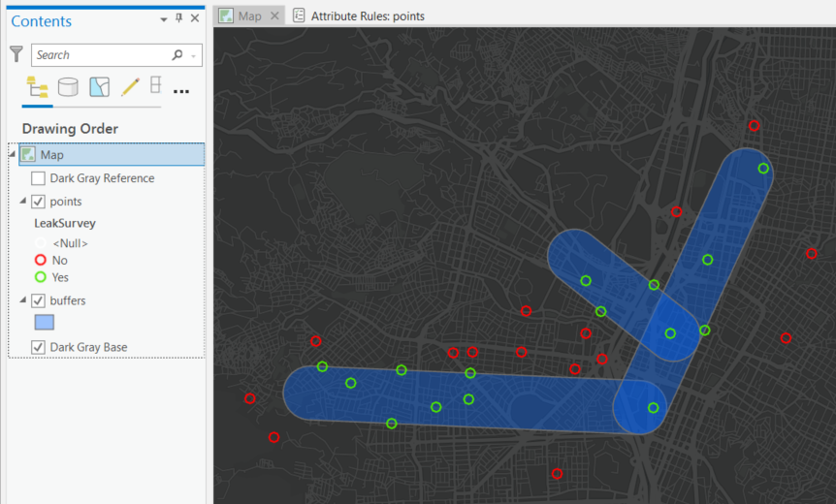This screenshot has height=504, width=836.
Task: Open the Contents pane options menu arrow
Action: [x=164, y=19]
